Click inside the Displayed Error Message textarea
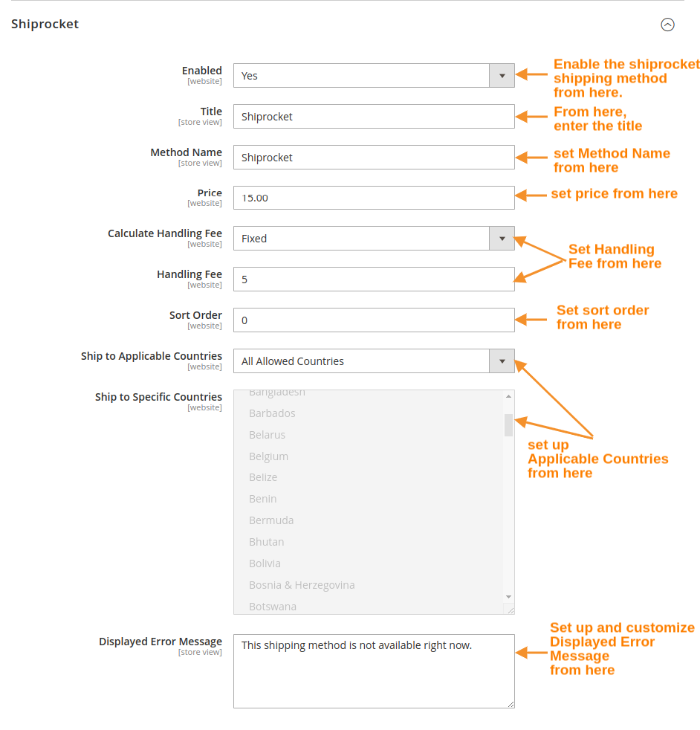The image size is (700, 730). (373, 669)
